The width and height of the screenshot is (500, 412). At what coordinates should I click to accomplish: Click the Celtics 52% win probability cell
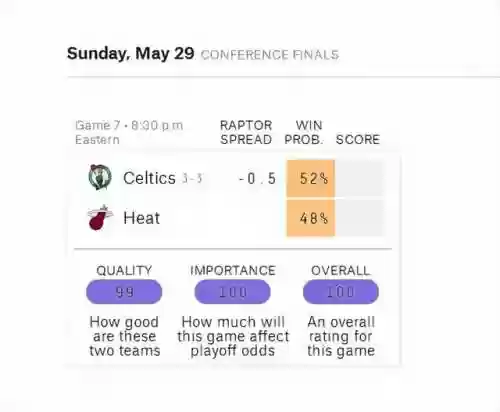tap(311, 178)
